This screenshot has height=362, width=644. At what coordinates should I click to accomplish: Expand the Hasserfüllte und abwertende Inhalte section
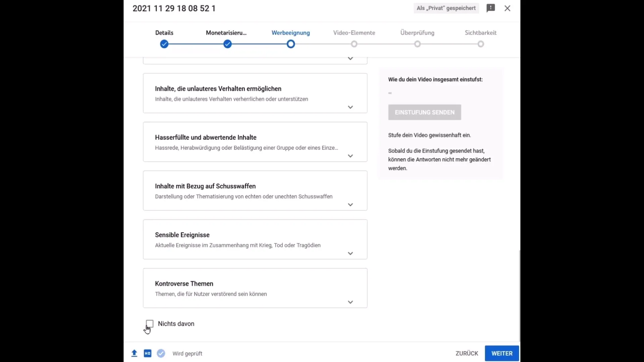[350, 156]
